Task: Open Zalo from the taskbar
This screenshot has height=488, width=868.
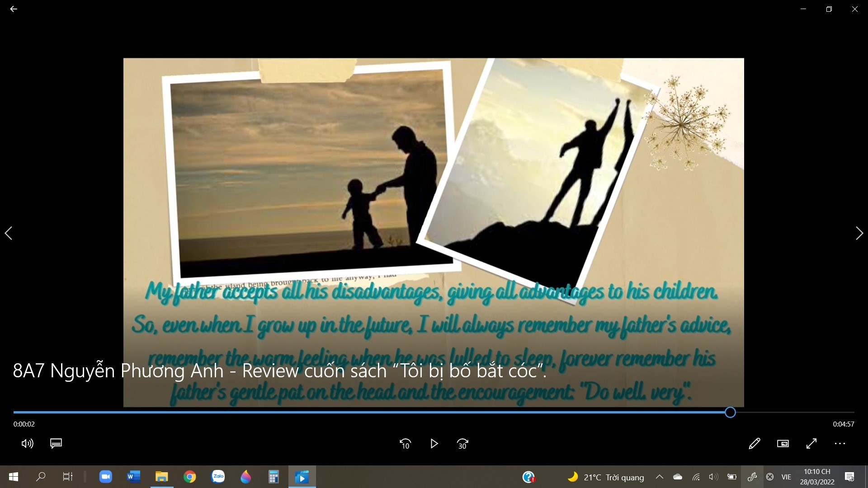Action: tap(218, 477)
